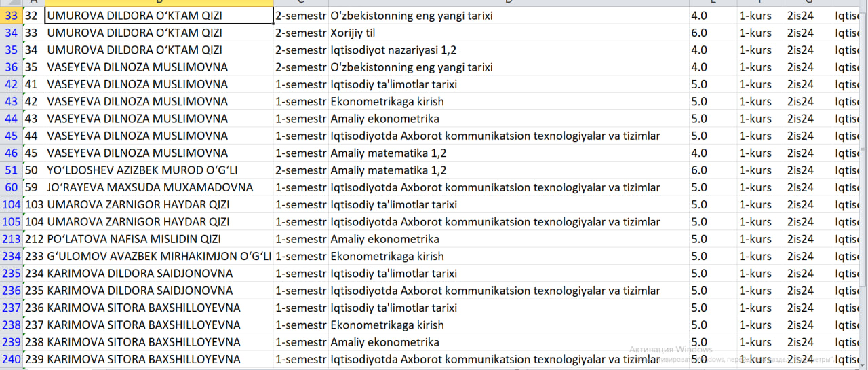Click 'Amaliy matematika 1,2' in row 46
This screenshot has width=868, height=370.
pos(509,153)
